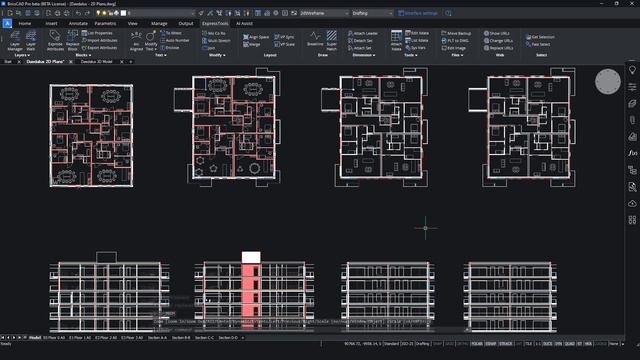The width and height of the screenshot is (640, 360).
Task: Expand the Tools ribbon panel
Action: point(411,55)
